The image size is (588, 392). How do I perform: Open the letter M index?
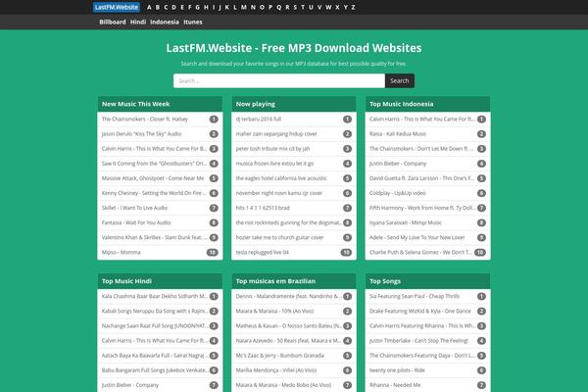(x=244, y=7)
